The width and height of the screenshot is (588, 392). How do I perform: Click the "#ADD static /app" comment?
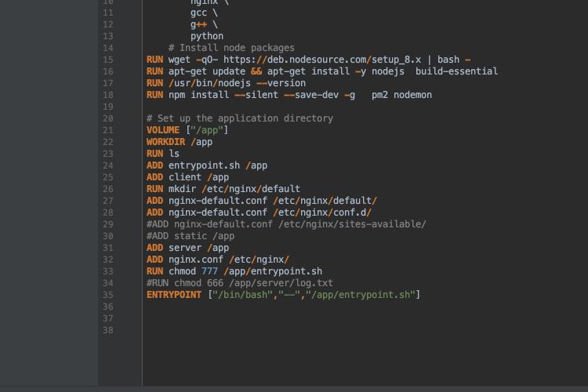(x=191, y=236)
